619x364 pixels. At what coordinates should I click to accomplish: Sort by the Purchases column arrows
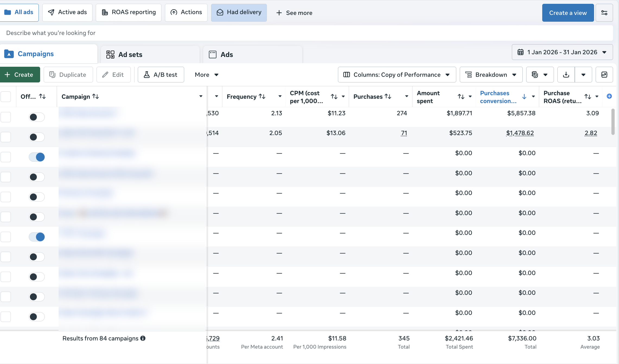tap(388, 97)
